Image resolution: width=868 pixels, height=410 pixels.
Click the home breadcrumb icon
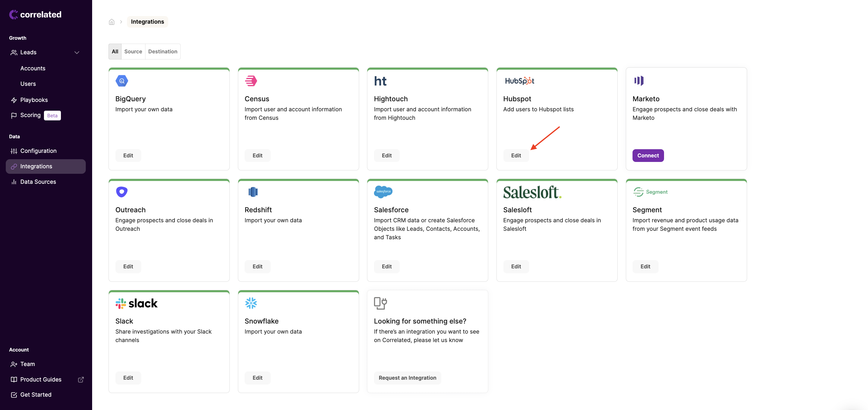coord(112,22)
